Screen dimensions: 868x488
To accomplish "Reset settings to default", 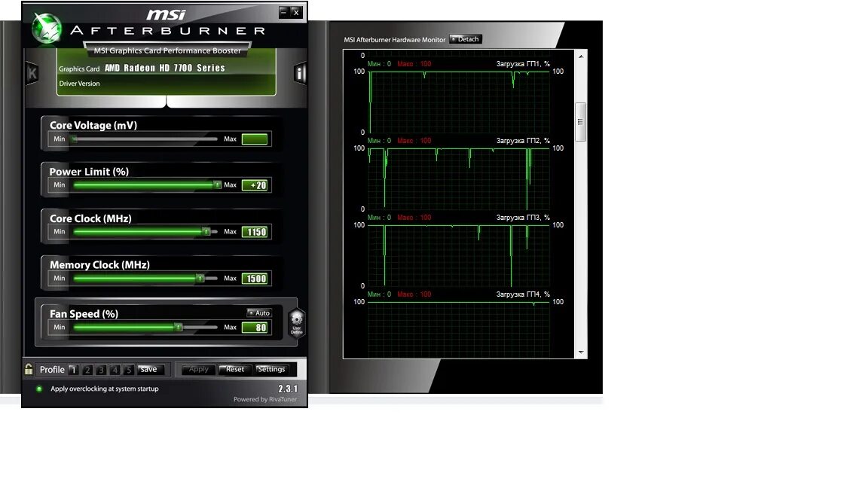I will pos(235,369).
